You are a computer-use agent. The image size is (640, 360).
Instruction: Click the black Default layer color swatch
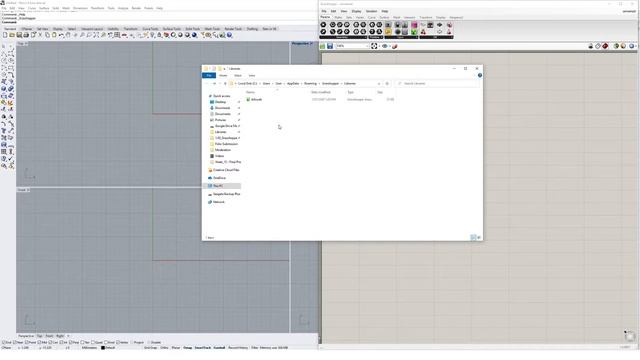click(103, 348)
